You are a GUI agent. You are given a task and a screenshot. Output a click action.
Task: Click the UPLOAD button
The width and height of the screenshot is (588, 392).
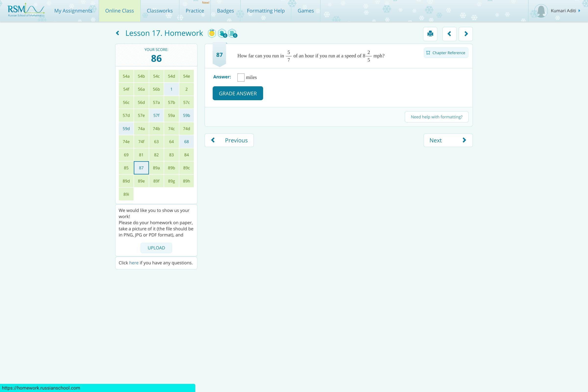(156, 248)
